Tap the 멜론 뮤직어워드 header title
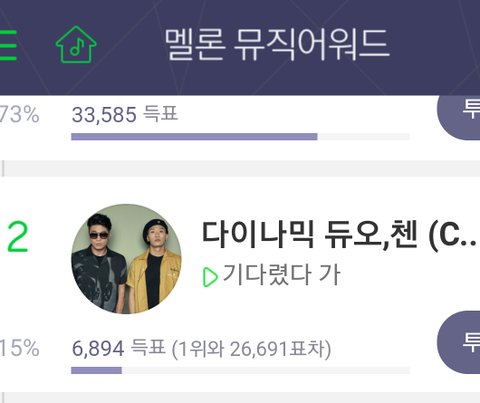 (x=277, y=45)
